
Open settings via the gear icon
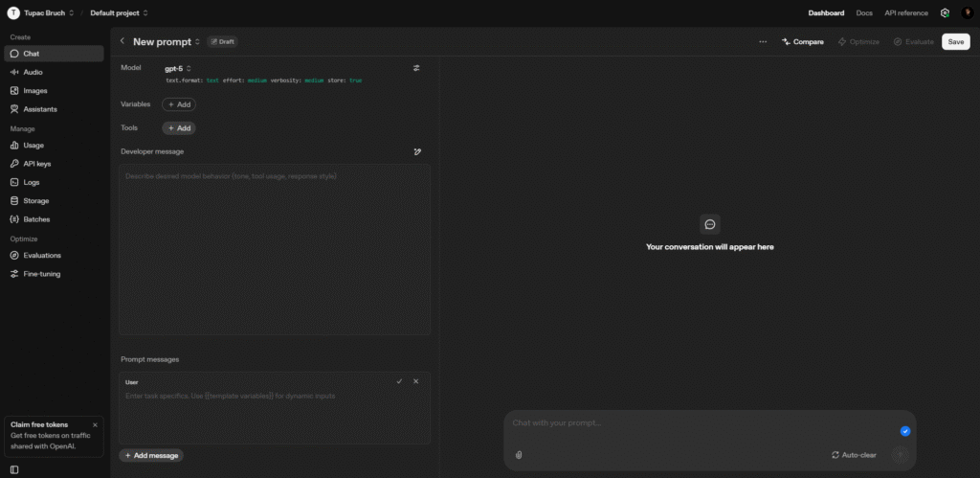coord(945,13)
